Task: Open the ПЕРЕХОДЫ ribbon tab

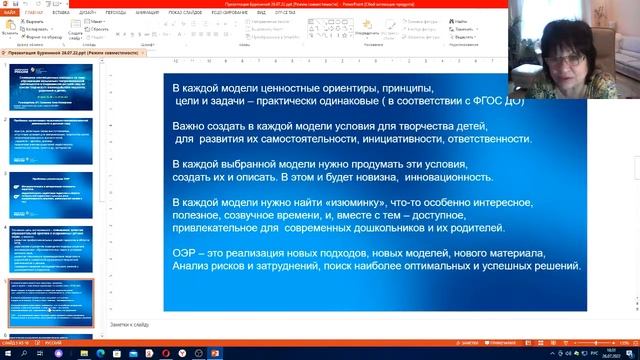Action: 116,13
